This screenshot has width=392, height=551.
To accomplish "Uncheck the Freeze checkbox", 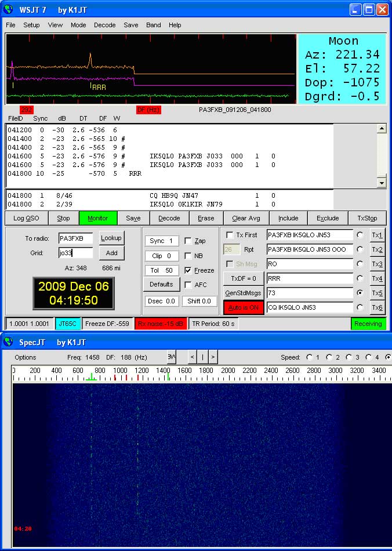I will click(x=188, y=270).
